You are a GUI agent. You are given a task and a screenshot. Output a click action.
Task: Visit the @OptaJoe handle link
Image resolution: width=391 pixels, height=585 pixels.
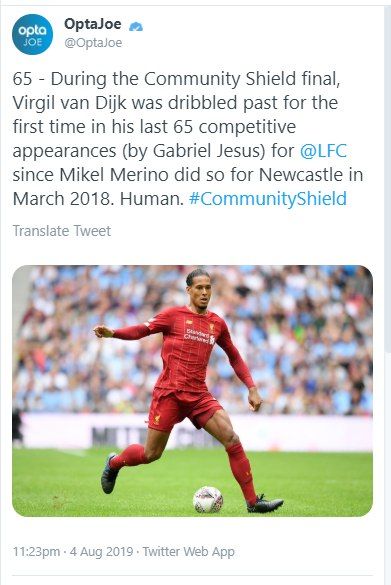93,43
